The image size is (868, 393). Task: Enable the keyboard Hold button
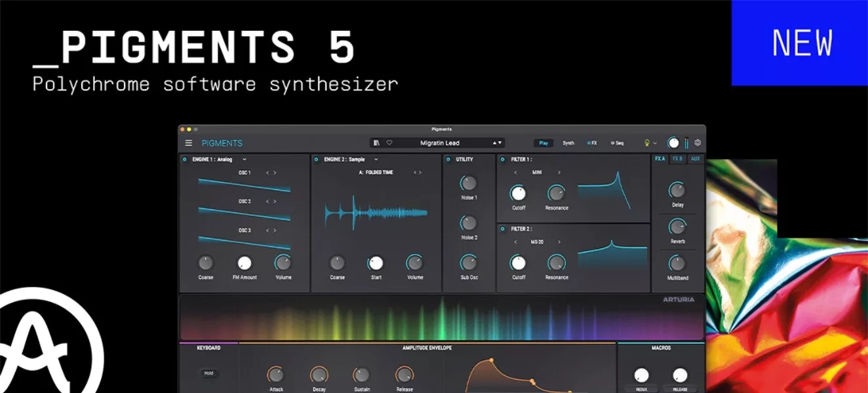tap(208, 373)
